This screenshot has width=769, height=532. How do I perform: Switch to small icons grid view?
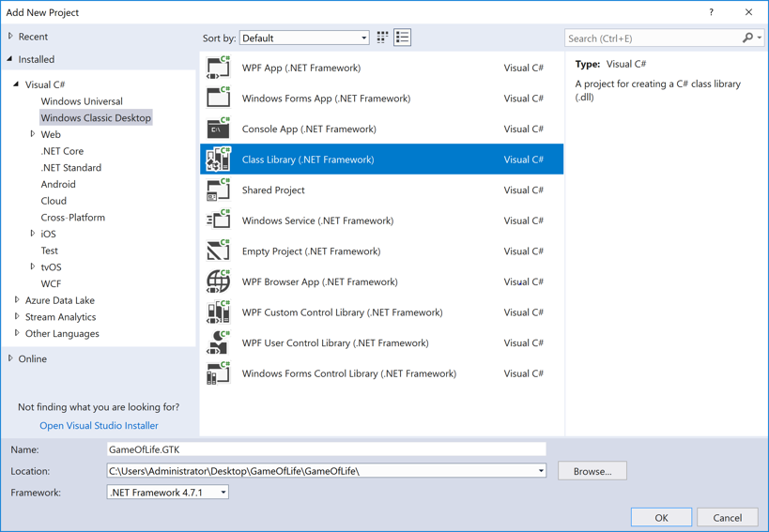382,38
